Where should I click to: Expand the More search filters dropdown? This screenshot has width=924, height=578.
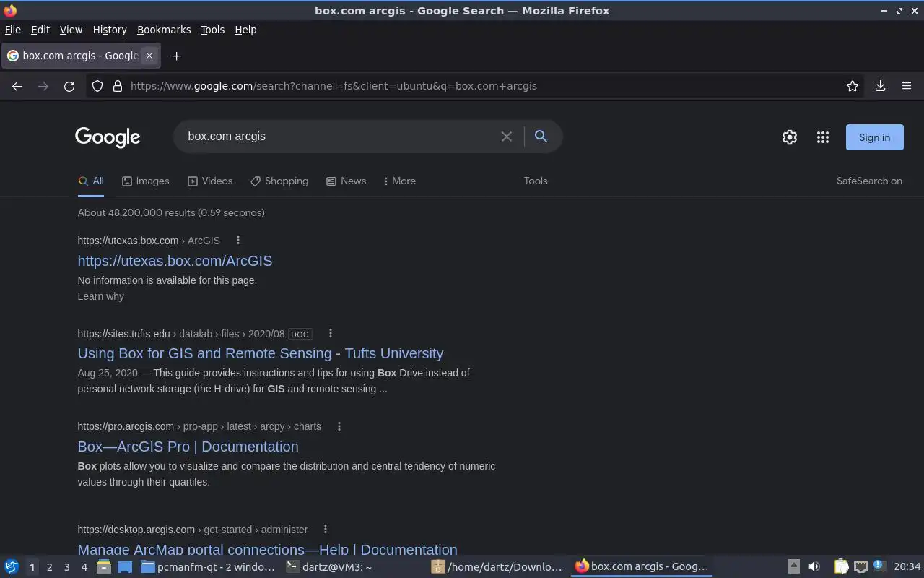[399, 181]
